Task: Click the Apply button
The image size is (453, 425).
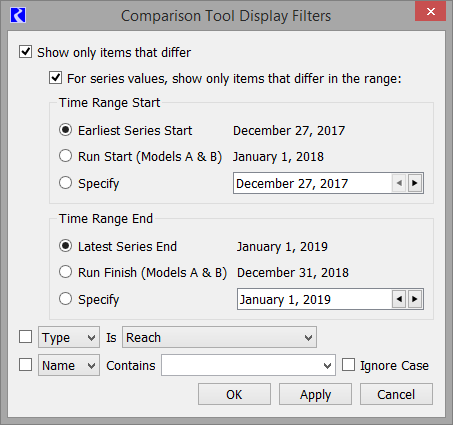Action: tap(315, 394)
